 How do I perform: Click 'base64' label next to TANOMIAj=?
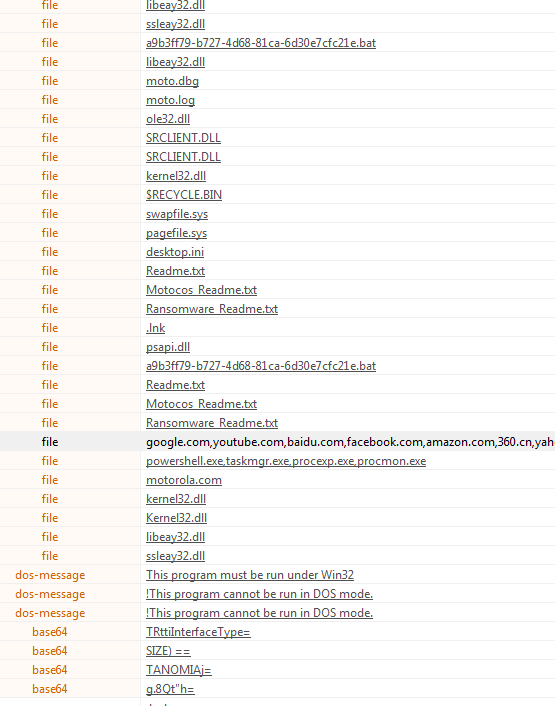click(x=50, y=670)
